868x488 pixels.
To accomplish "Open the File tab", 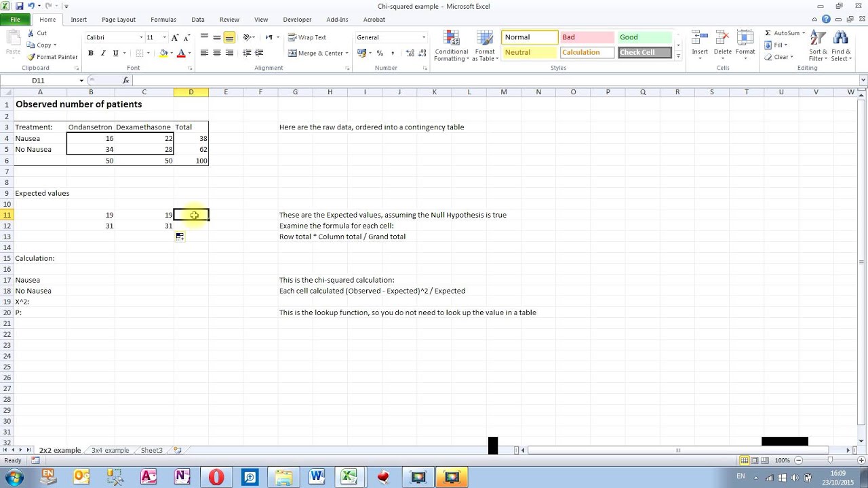I will coord(15,20).
